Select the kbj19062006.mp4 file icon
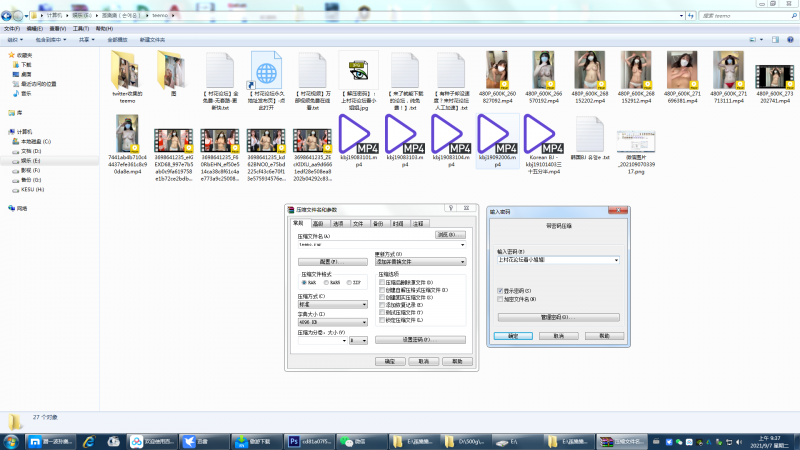Image resolution: width=800 pixels, height=450 pixels. tap(499, 133)
